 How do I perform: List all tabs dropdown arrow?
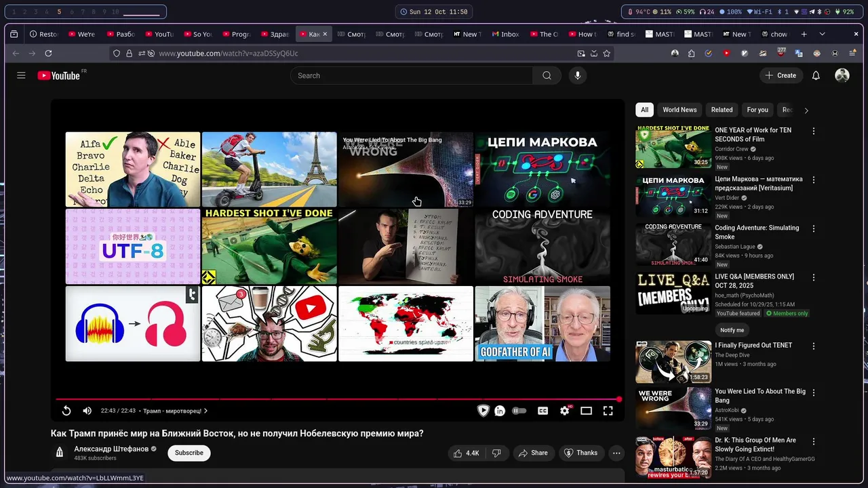822,34
